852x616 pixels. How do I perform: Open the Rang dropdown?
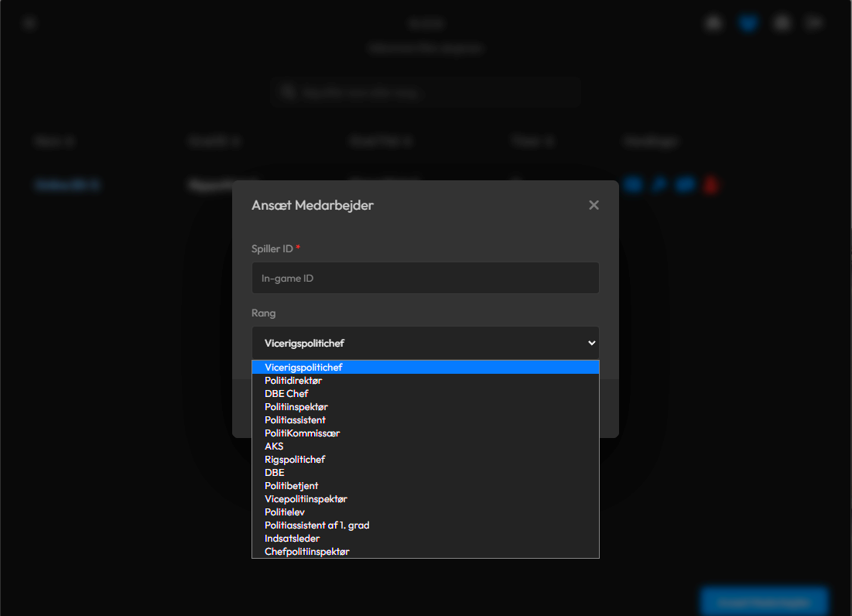pyautogui.click(x=426, y=343)
